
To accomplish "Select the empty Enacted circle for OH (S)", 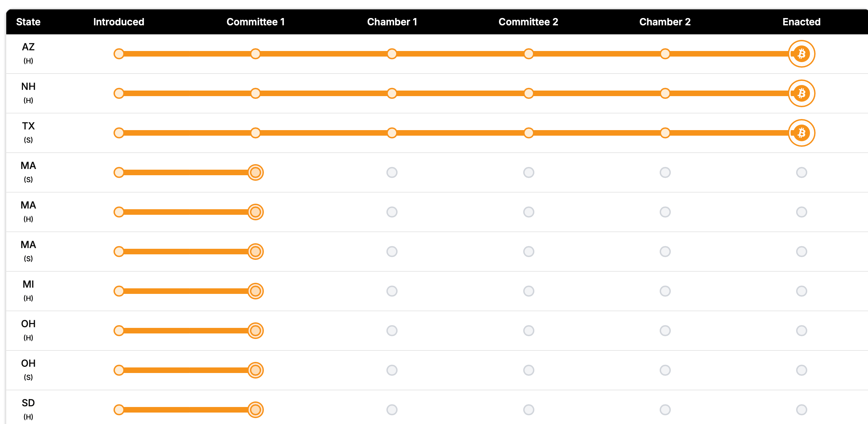I will 801,370.
